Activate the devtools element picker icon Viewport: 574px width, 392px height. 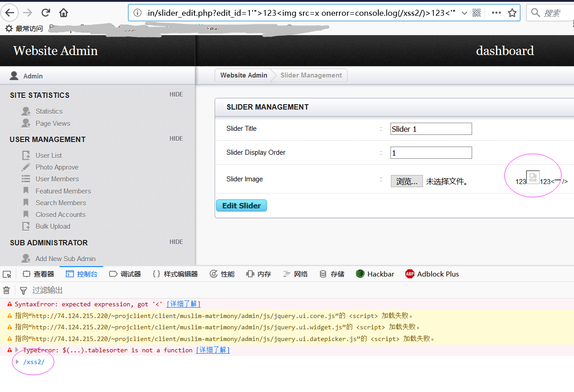(x=7, y=274)
